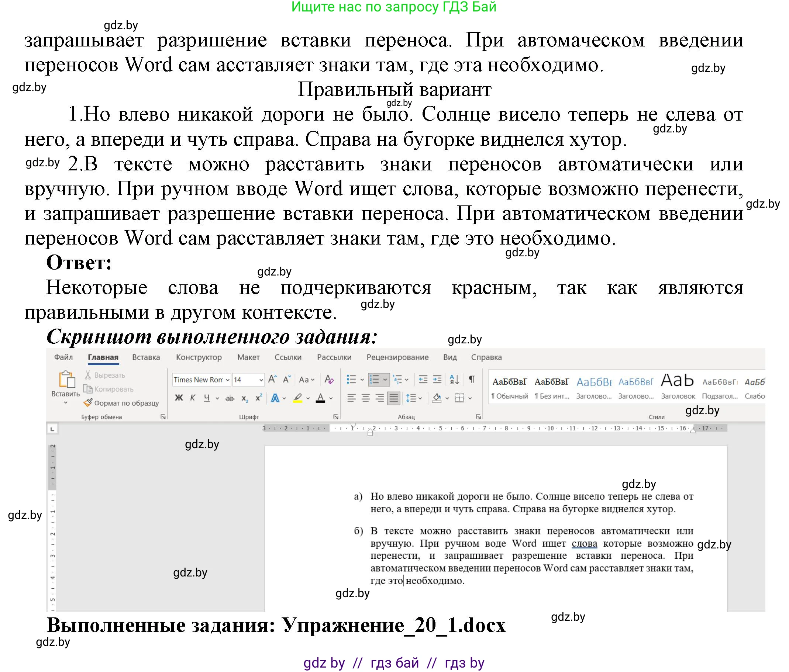Sort text with the А-Я sort icon
The width and height of the screenshot is (789, 672).
(454, 380)
